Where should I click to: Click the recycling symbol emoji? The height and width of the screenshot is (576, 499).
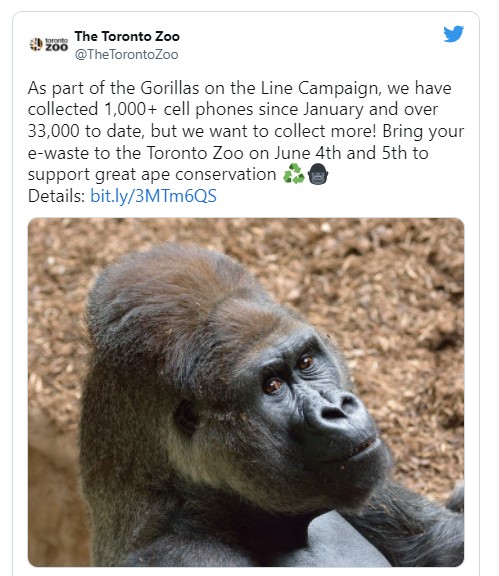click(x=294, y=174)
